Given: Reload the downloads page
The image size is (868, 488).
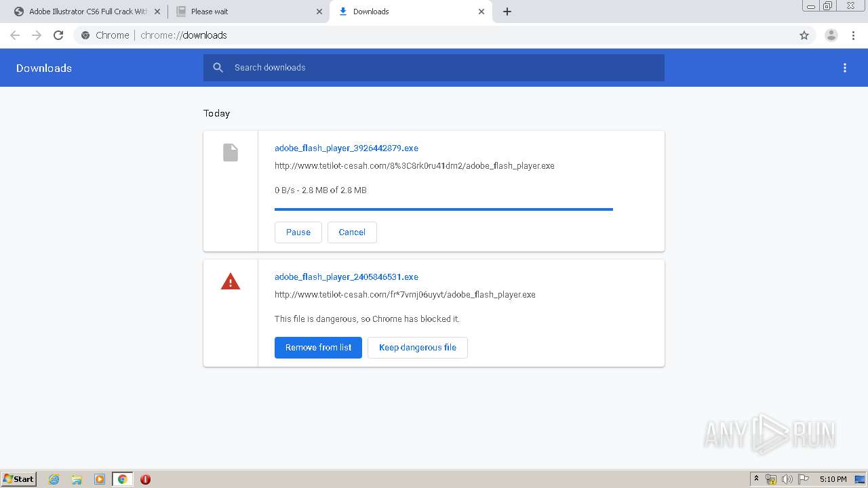Looking at the screenshot, I should click(58, 35).
